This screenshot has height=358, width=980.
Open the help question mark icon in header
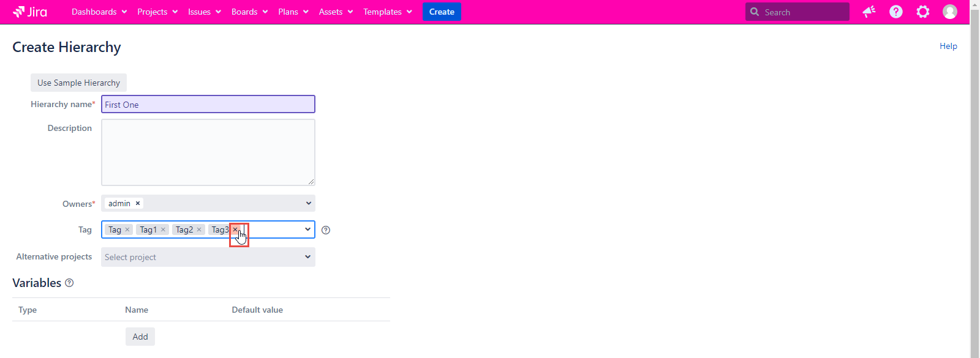tap(895, 12)
